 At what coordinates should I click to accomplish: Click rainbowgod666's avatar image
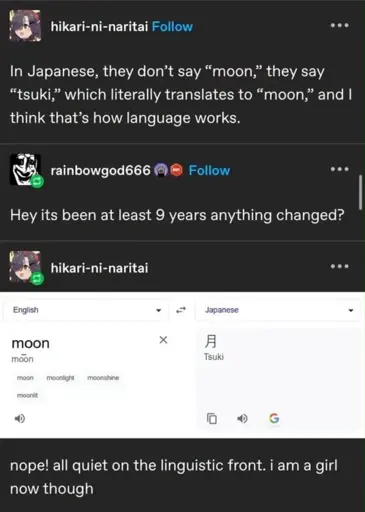pos(25,169)
